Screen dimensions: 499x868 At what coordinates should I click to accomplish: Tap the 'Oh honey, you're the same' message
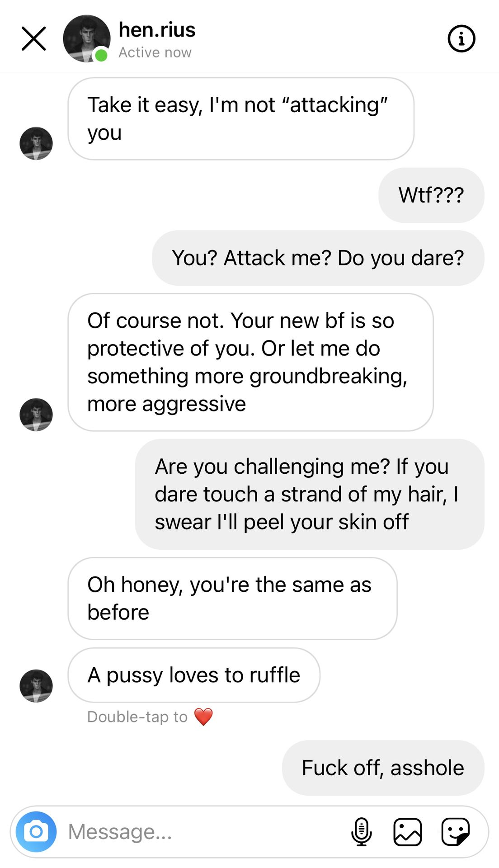coord(232,598)
